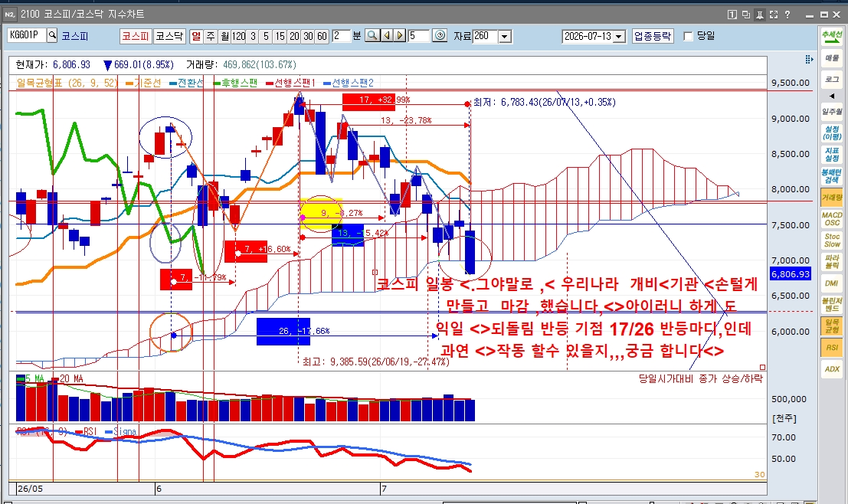Move chart left with the yellow arrow
The width and height of the screenshot is (848, 504).
coord(387,36)
